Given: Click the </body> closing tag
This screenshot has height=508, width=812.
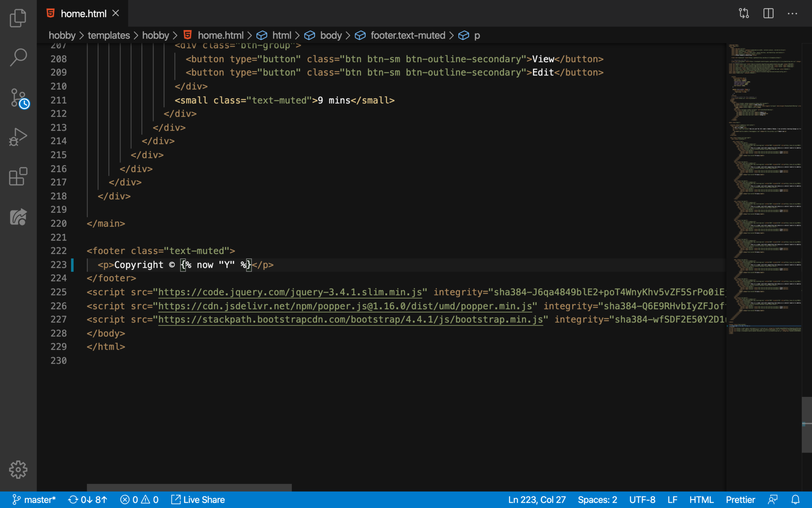Looking at the screenshot, I should (x=106, y=333).
